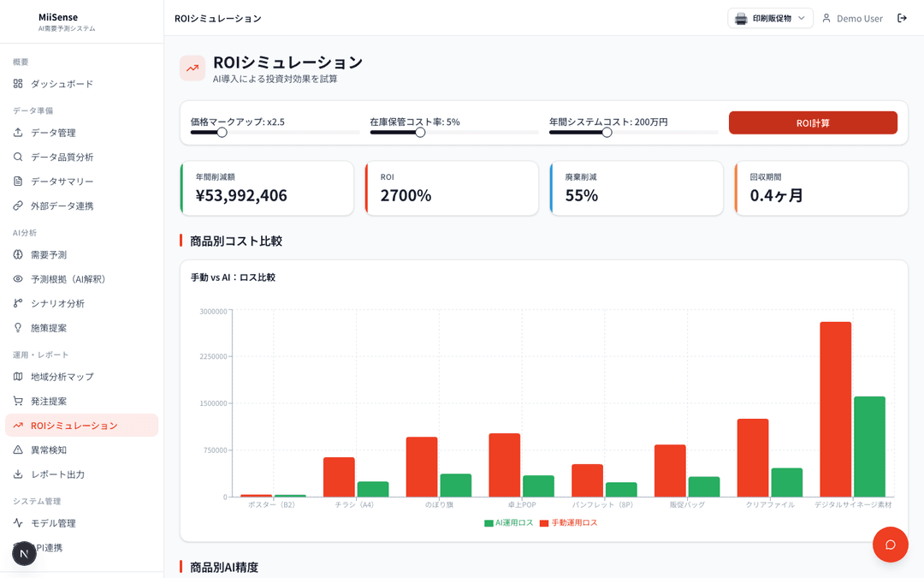924x578 pixels.
Task: Click the user profile icon in the header
Action: click(x=826, y=18)
